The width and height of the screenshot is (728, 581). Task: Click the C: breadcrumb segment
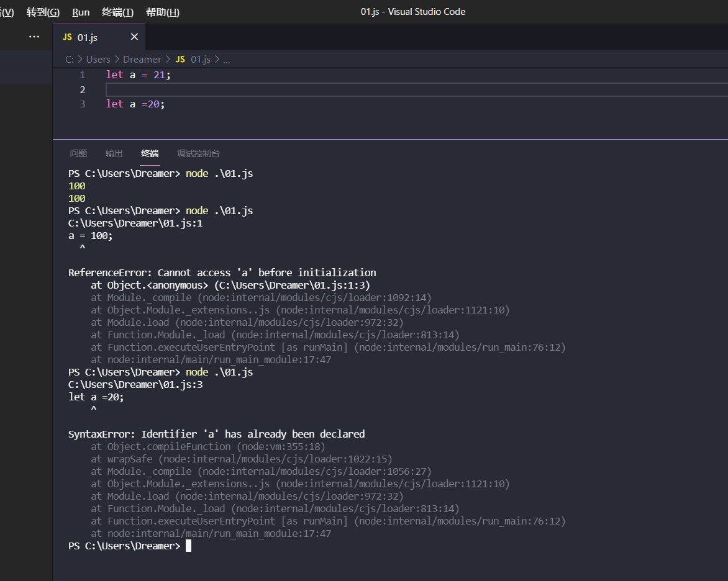coord(69,60)
